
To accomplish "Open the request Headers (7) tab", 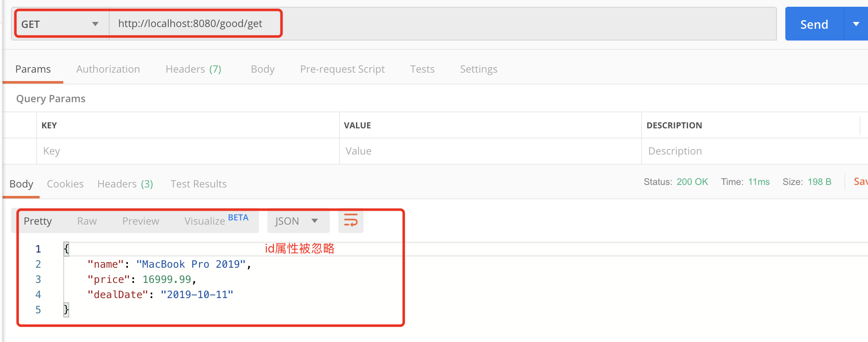I will [194, 69].
